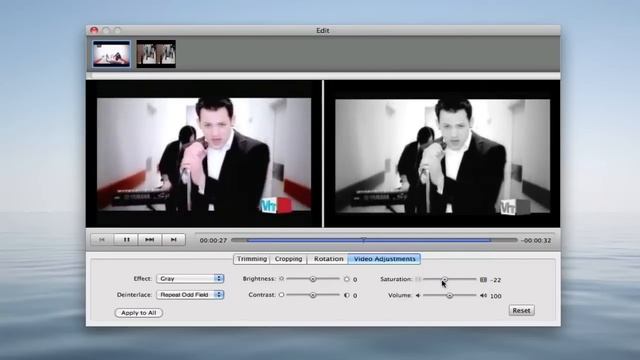Switch to the Trimming tab

[252, 259]
